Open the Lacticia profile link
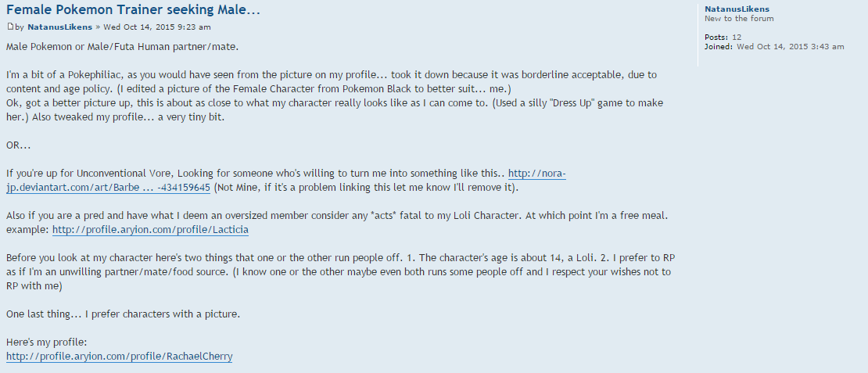 pyautogui.click(x=150, y=230)
